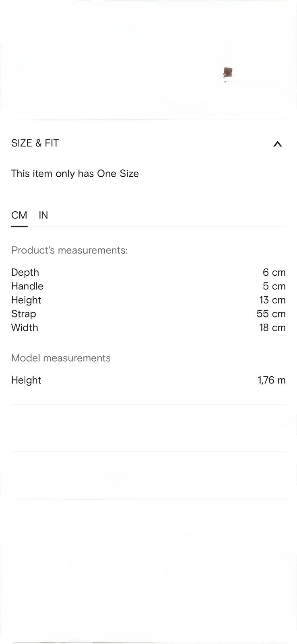
Task: Click the "This item only has One Size" text
Action: tap(75, 173)
